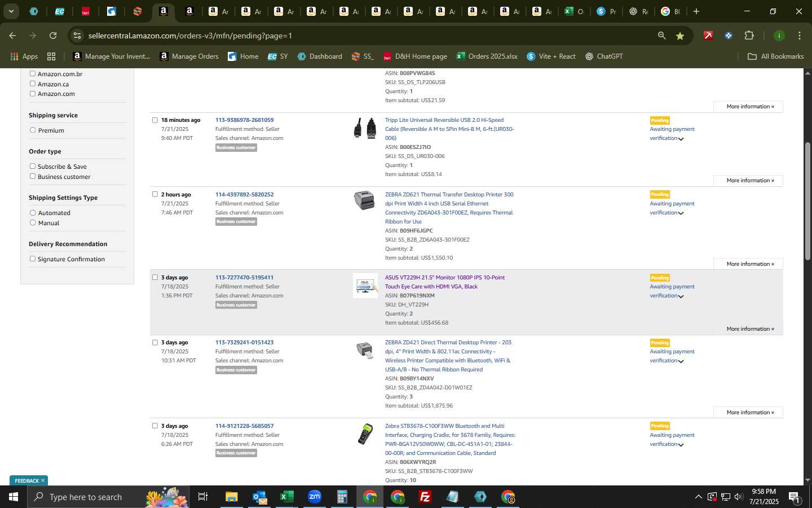Open File Explorer from the taskbar
This screenshot has width=812, height=508.
231,497
